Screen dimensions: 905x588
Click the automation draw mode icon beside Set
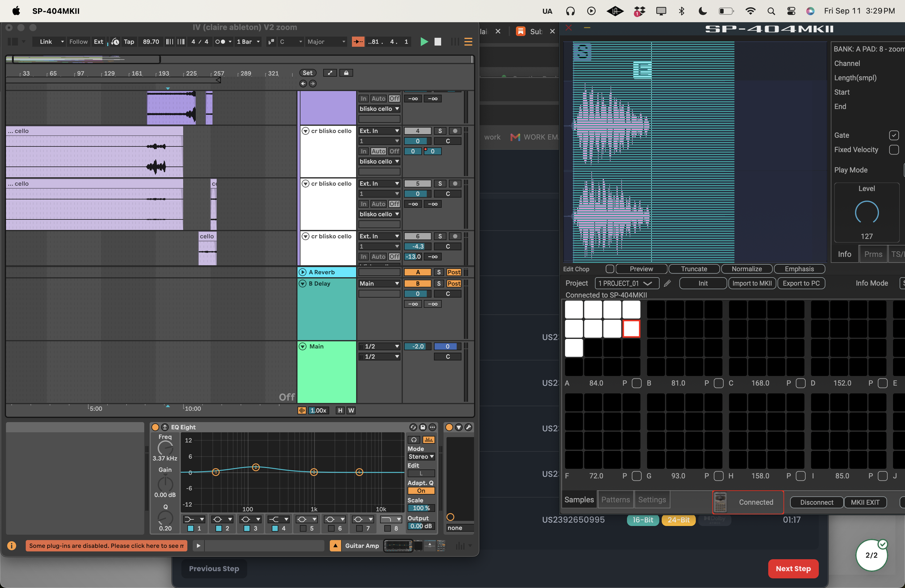click(330, 73)
